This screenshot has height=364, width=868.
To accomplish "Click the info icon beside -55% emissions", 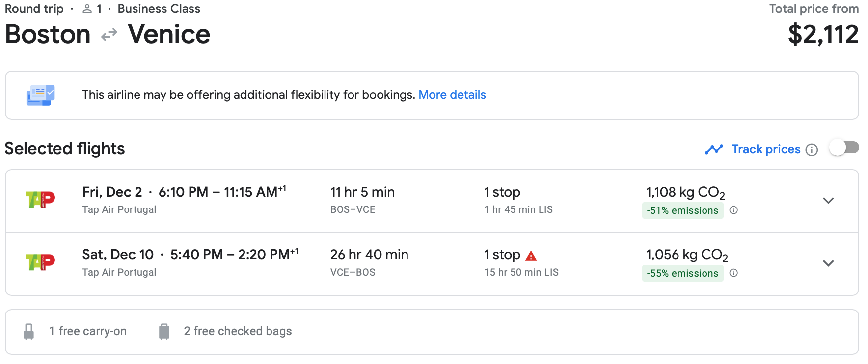I will (733, 273).
